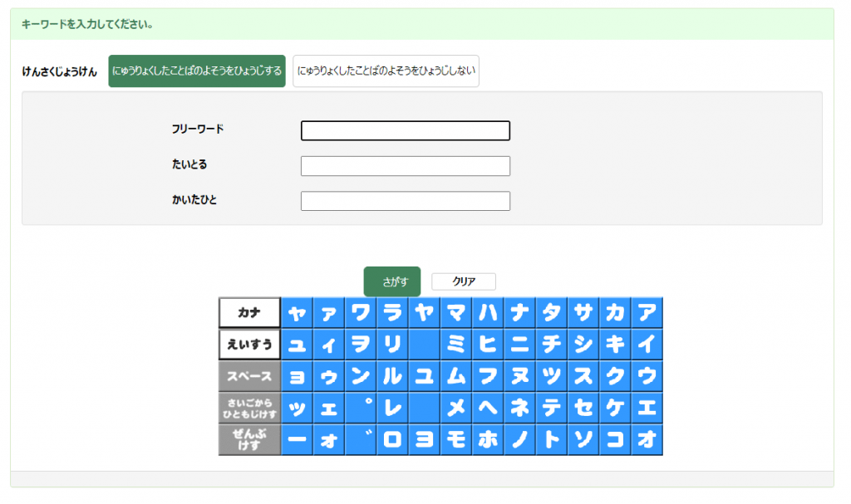Viewport: 851px width, 504px height.
Task: Tap the ー long vowel mark key
Action: (297, 440)
